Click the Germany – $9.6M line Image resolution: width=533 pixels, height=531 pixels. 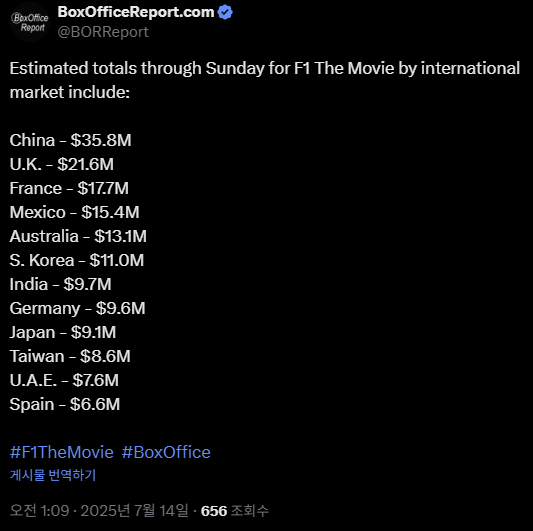click(x=78, y=309)
